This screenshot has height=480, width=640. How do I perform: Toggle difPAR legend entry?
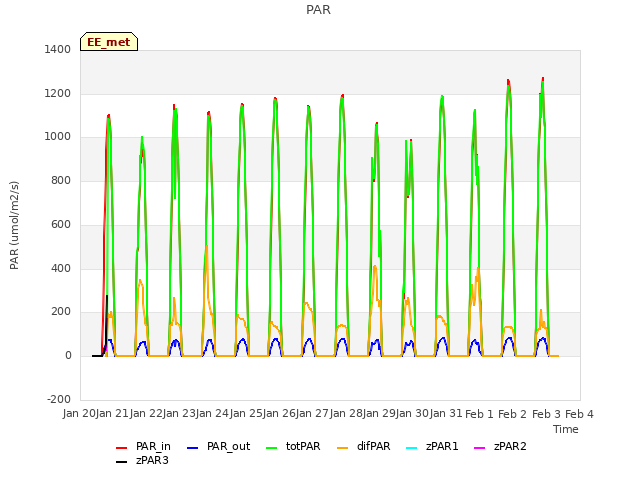[364, 447]
